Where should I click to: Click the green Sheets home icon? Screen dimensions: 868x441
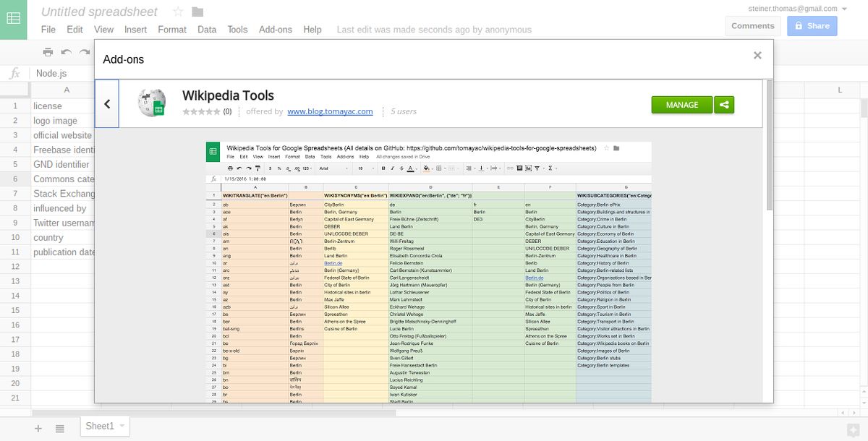pos(13,19)
